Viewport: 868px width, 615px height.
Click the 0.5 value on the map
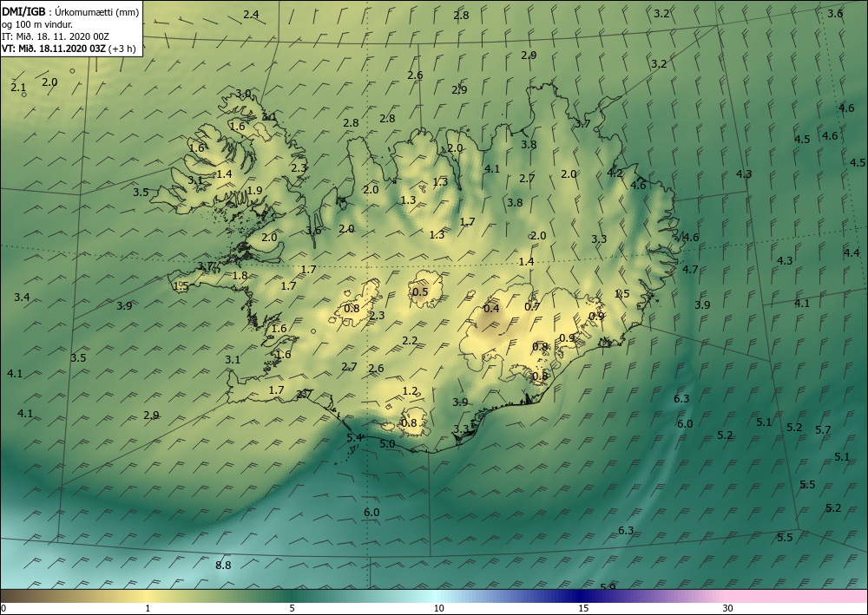click(420, 292)
